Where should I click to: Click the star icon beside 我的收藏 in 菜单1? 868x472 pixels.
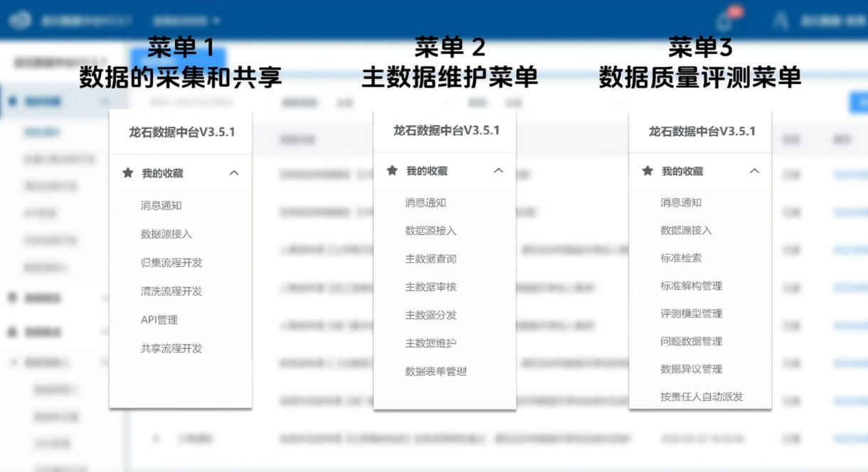point(127,171)
